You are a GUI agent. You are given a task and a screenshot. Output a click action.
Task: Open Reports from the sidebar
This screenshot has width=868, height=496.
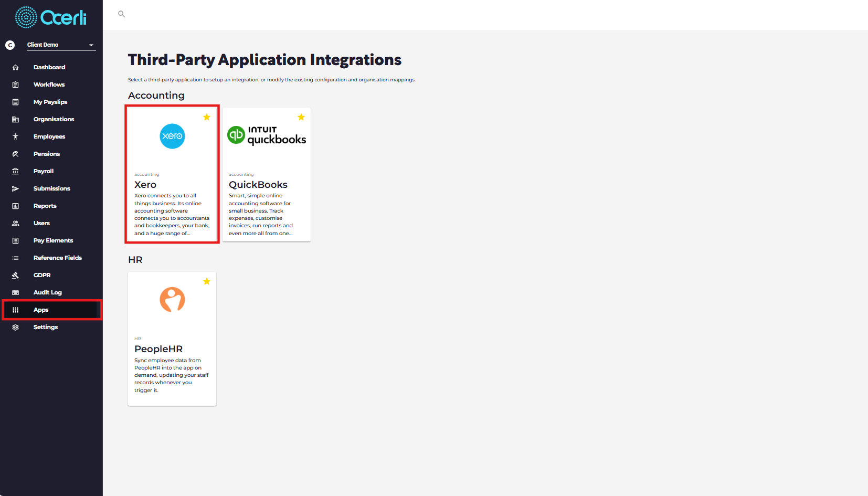point(45,206)
